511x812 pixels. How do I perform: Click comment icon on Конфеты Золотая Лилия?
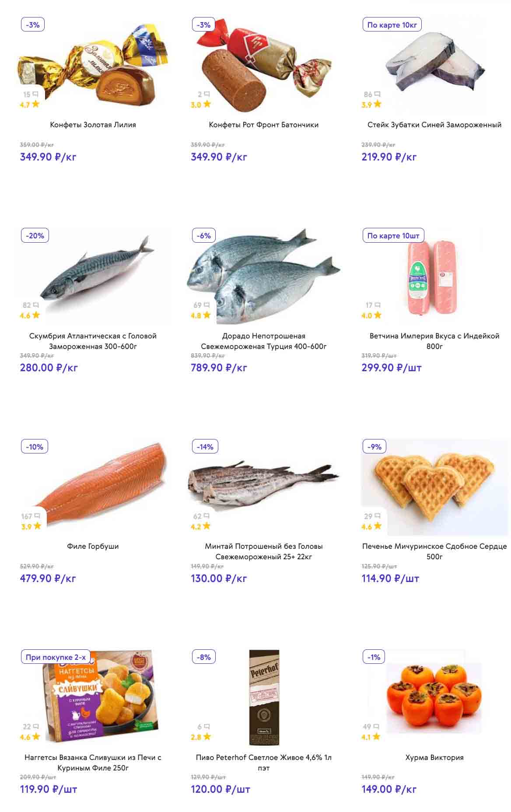click(x=35, y=94)
